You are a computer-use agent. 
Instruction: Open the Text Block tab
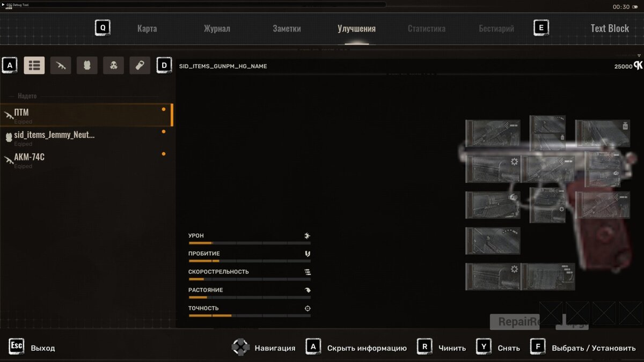point(610,28)
